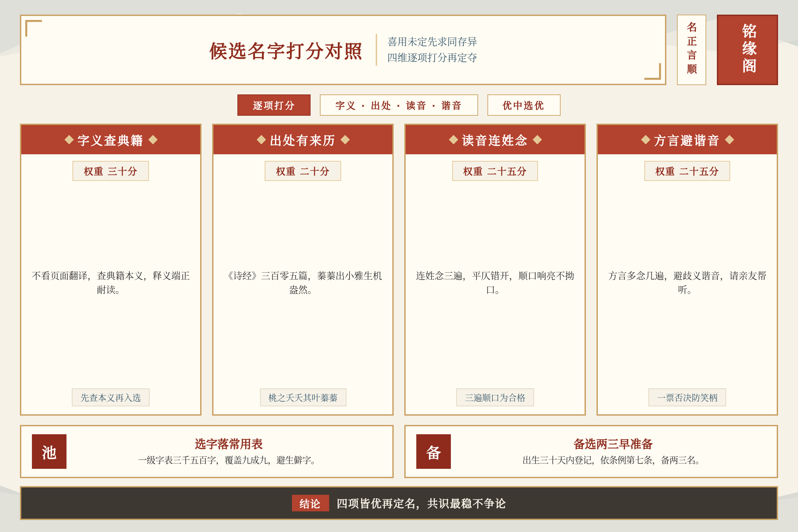The width and height of the screenshot is (798, 532).
Task: Click the 一票否决防笑柄 tag
Action: click(x=687, y=397)
